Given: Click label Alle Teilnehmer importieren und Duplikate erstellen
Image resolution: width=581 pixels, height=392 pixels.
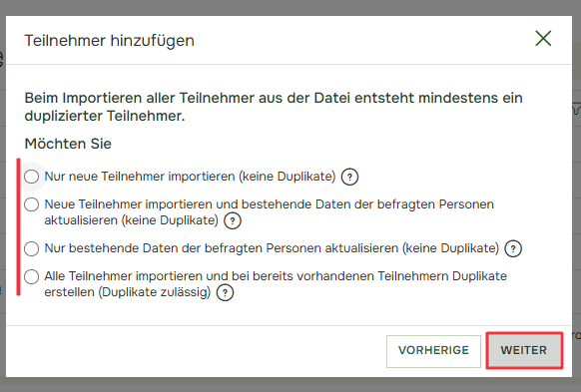Looking at the screenshot, I should tap(276, 284).
